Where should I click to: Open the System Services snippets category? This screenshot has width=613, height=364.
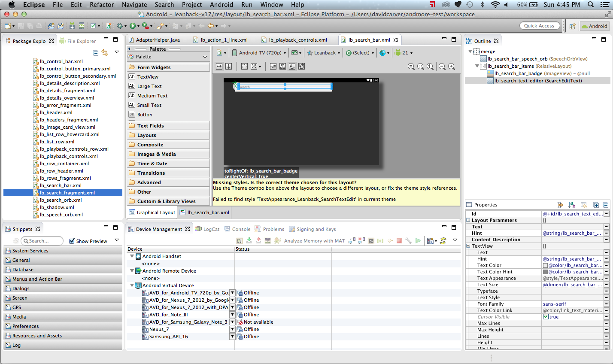tap(63, 251)
